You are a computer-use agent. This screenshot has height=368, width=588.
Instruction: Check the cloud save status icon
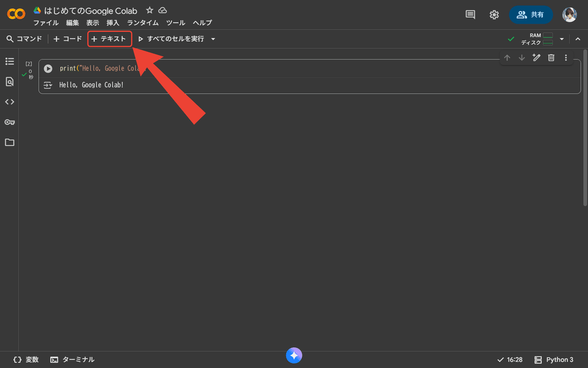click(x=163, y=10)
